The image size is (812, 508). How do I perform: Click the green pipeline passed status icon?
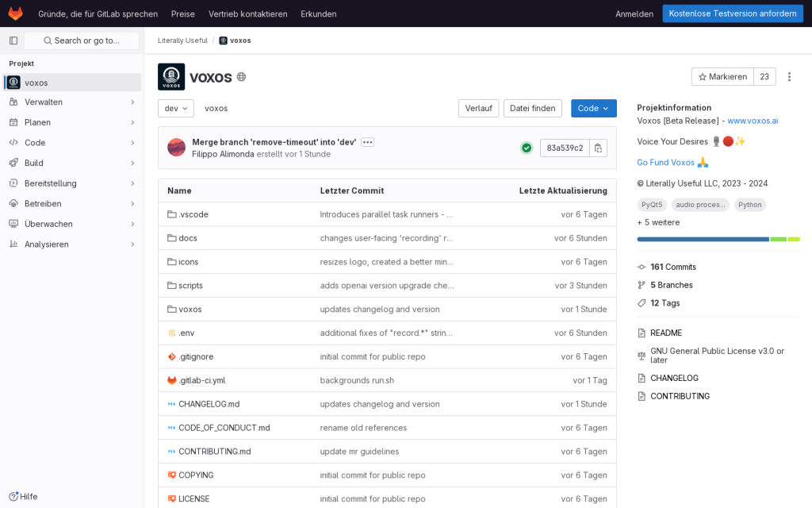click(x=527, y=148)
